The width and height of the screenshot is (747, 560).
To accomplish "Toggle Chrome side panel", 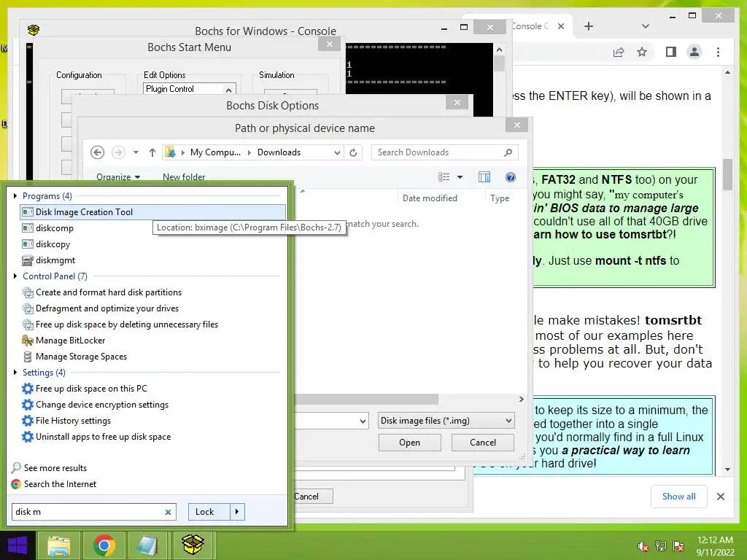I will tap(671, 52).
